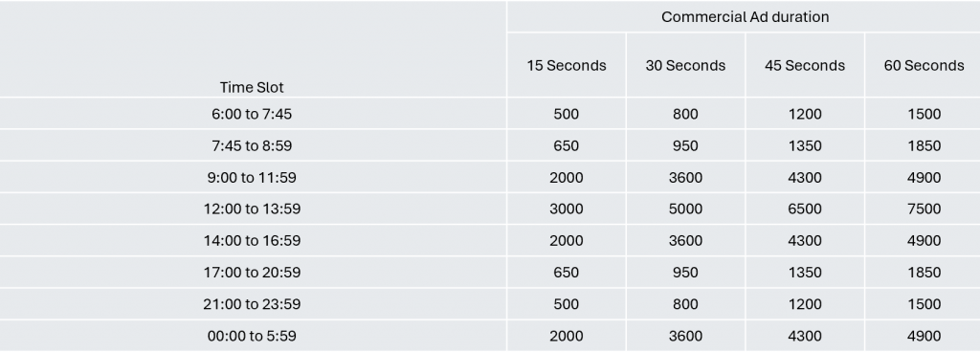The width and height of the screenshot is (980, 352).
Task: Click the 17:00 to 20:59 time slot cell
Action: [x=253, y=272]
